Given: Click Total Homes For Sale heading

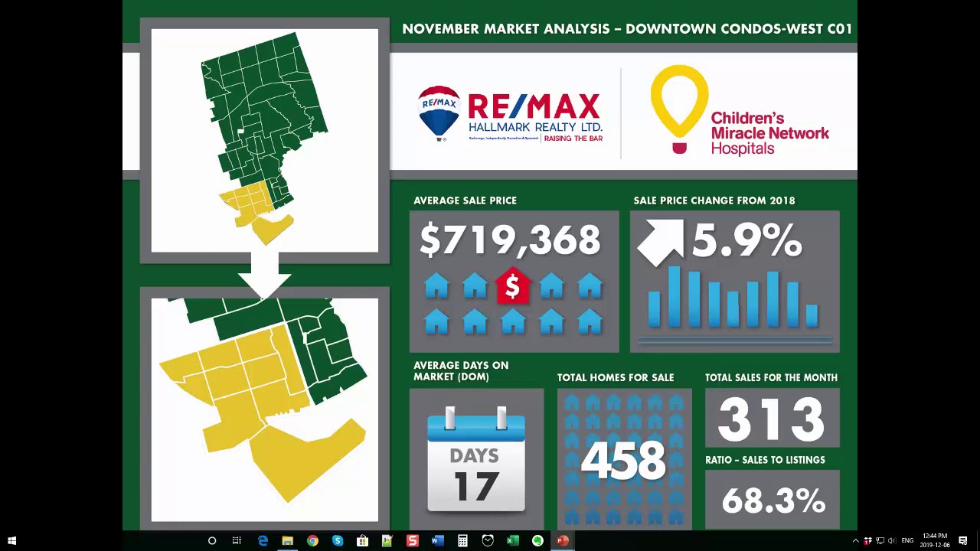Looking at the screenshot, I should click(616, 377).
